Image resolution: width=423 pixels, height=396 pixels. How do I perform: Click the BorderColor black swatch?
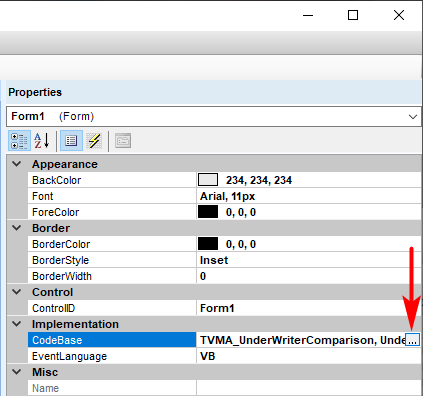208,244
